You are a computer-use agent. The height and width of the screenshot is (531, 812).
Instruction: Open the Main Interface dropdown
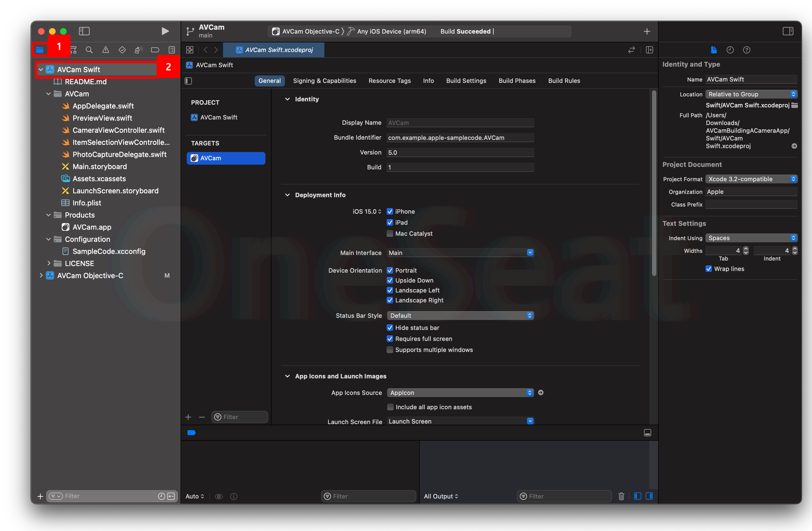[461, 253]
